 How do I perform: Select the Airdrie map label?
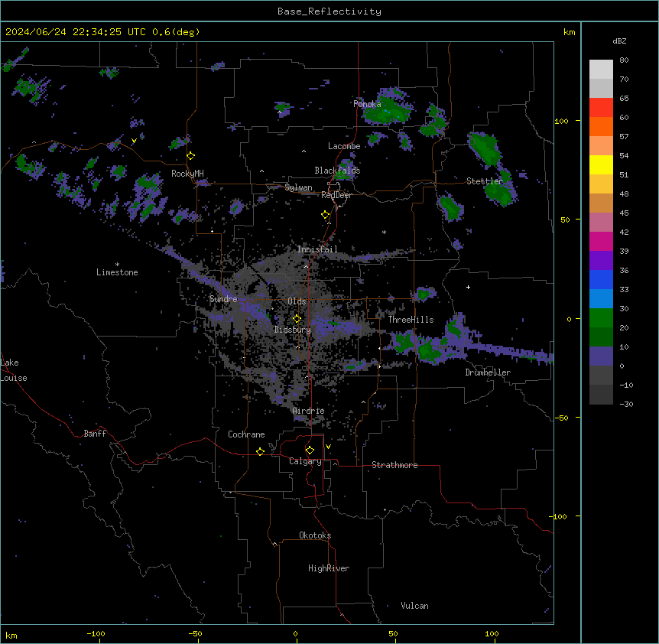pos(309,411)
